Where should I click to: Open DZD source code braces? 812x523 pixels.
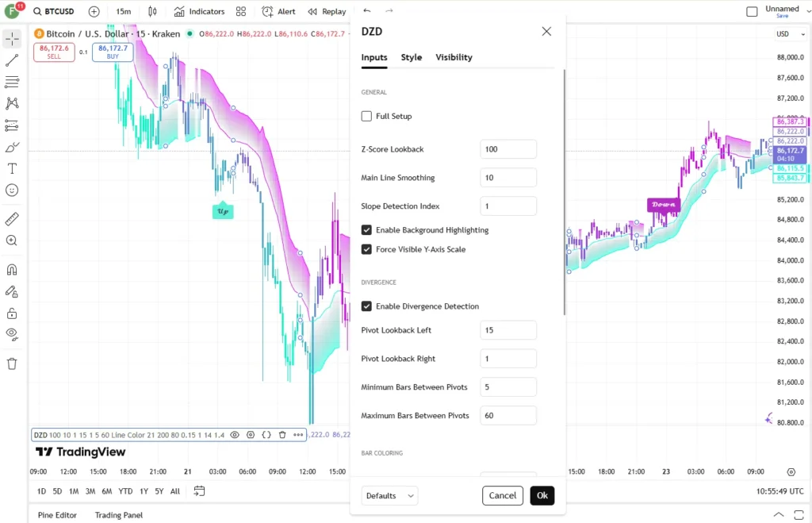[266, 435]
